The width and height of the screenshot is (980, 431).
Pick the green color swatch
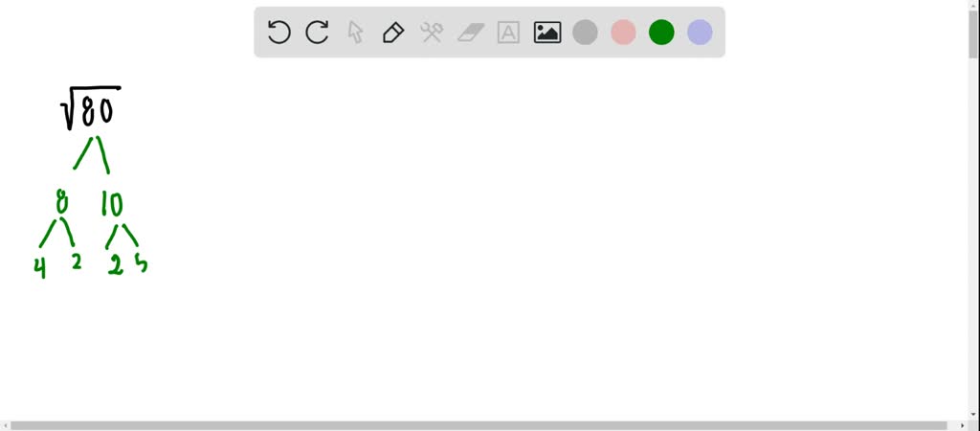click(x=661, y=32)
